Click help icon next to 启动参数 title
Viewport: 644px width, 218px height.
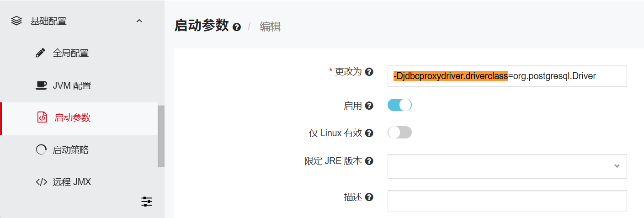point(237,27)
